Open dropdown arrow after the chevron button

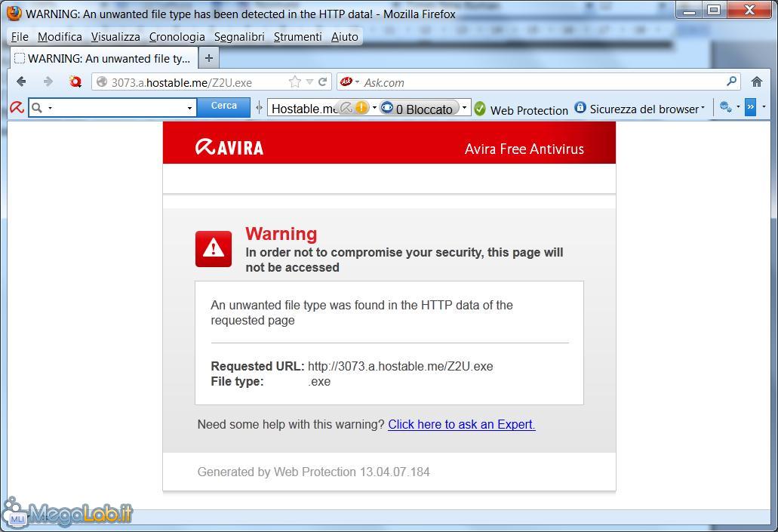[x=764, y=106]
